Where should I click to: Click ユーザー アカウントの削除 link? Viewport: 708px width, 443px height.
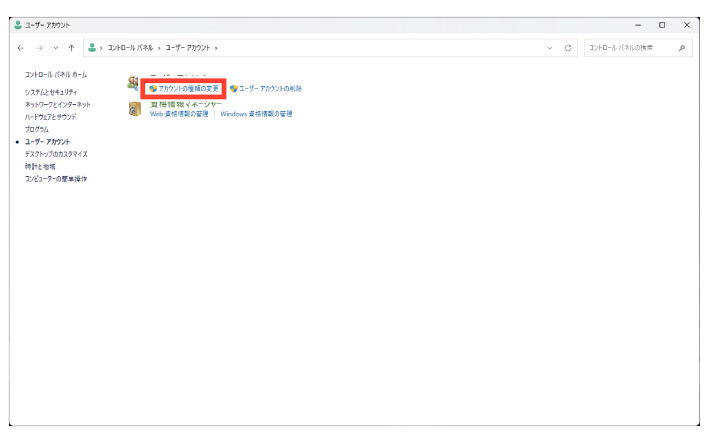[x=270, y=89]
